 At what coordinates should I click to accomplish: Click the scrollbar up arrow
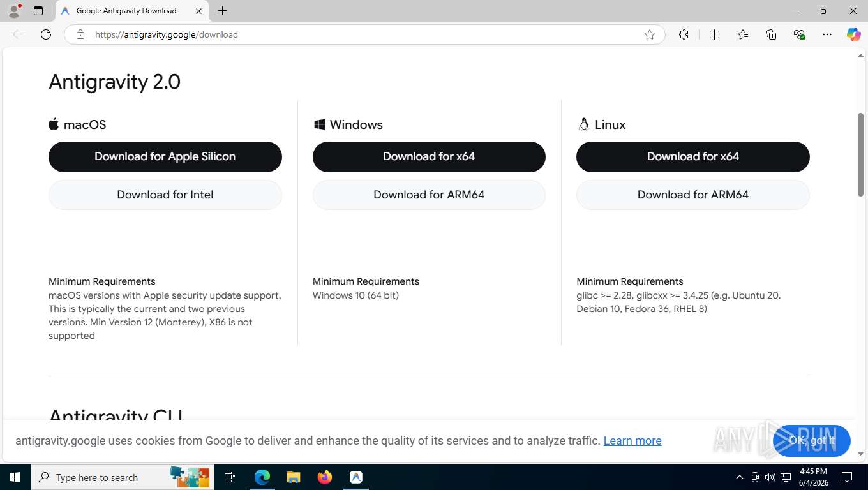[860, 56]
